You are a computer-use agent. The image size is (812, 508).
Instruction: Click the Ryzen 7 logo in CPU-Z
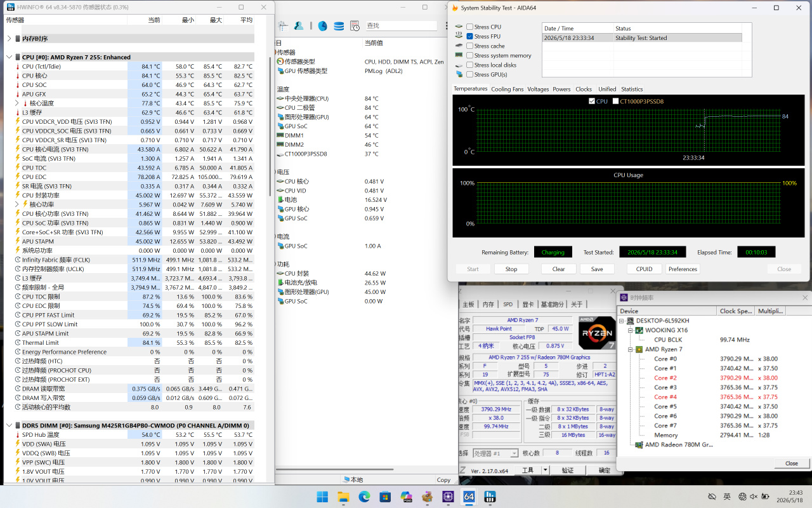click(597, 333)
